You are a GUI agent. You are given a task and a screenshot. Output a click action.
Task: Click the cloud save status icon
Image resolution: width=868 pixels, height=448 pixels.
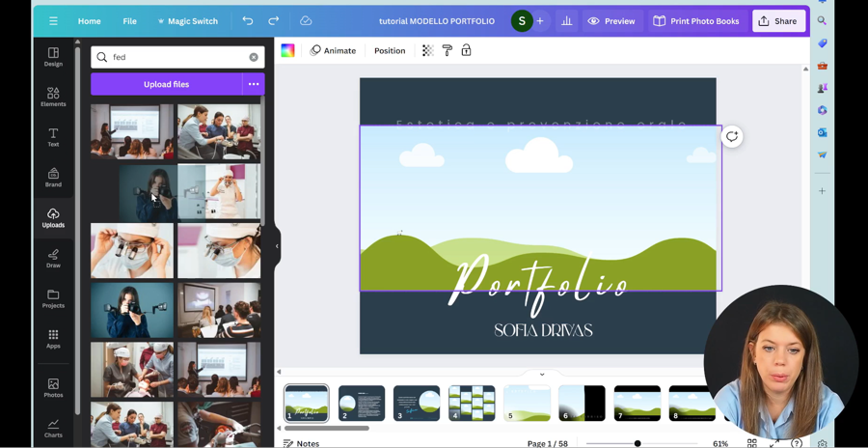click(306, 21)
